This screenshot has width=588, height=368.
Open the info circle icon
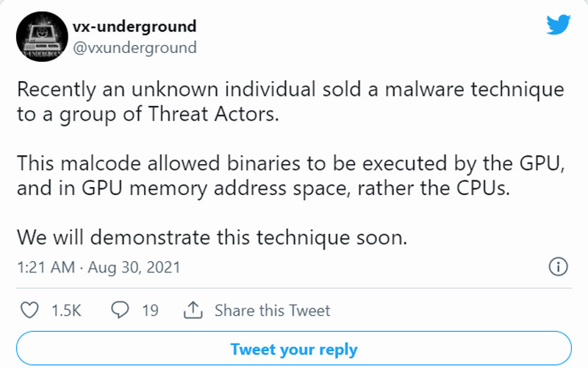click(558, 266)
